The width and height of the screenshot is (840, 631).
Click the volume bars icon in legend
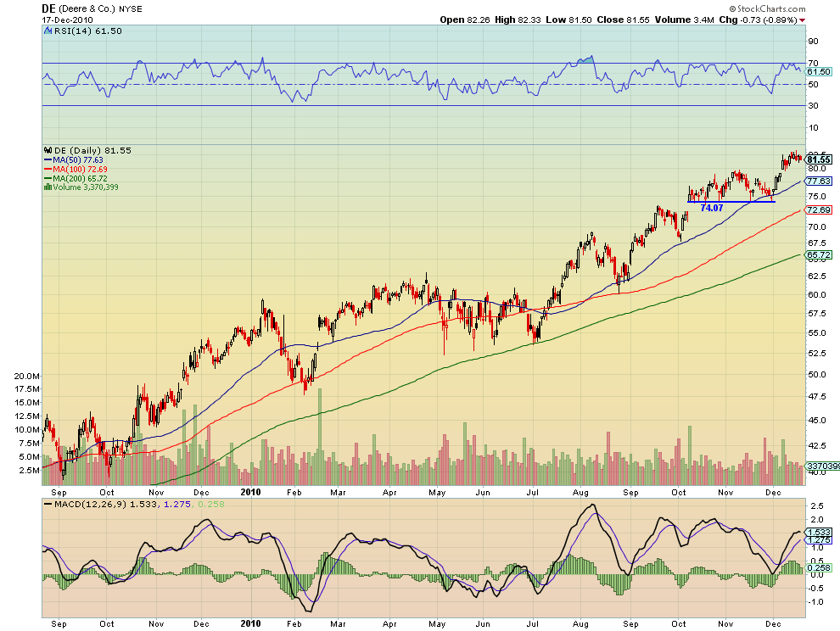tap(48, 187)
